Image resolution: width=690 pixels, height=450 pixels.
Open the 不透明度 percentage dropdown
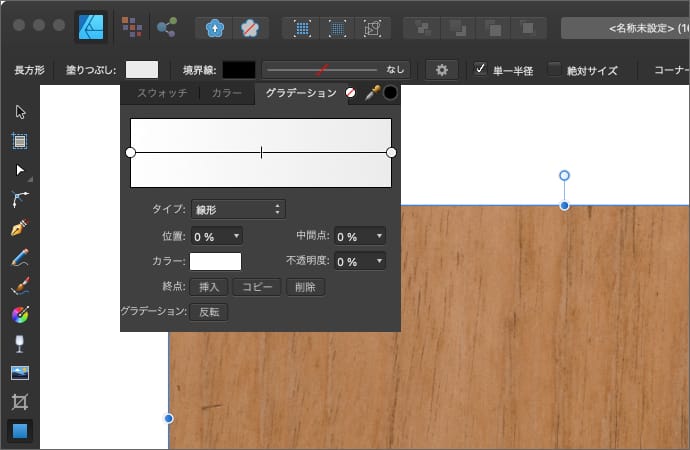tap(360, 261)
